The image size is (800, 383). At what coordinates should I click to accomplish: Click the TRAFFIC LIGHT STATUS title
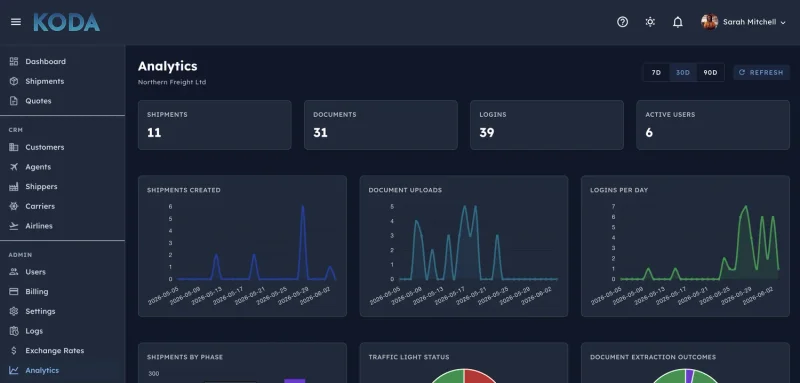pyautogui.click(x=409, y=357)
